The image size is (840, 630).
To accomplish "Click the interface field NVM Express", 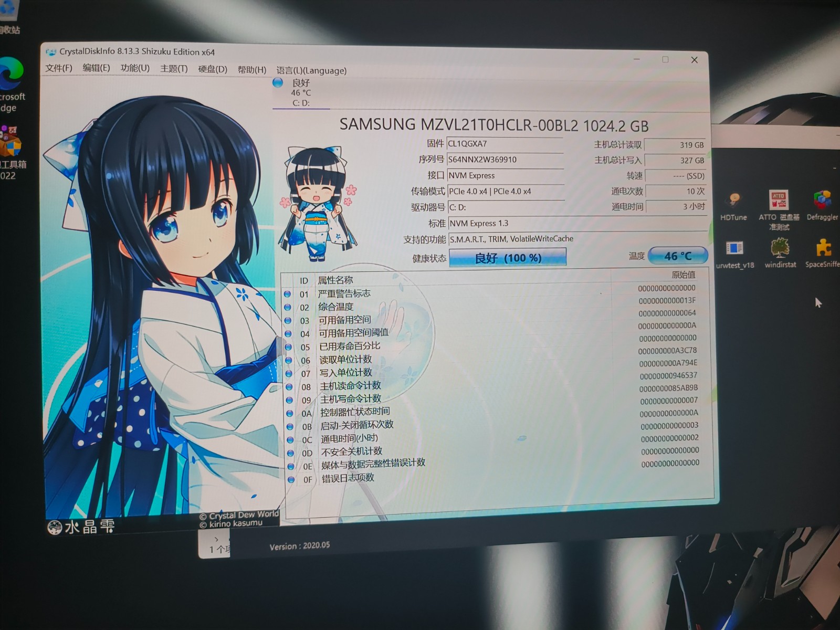I will click(506, 175).
